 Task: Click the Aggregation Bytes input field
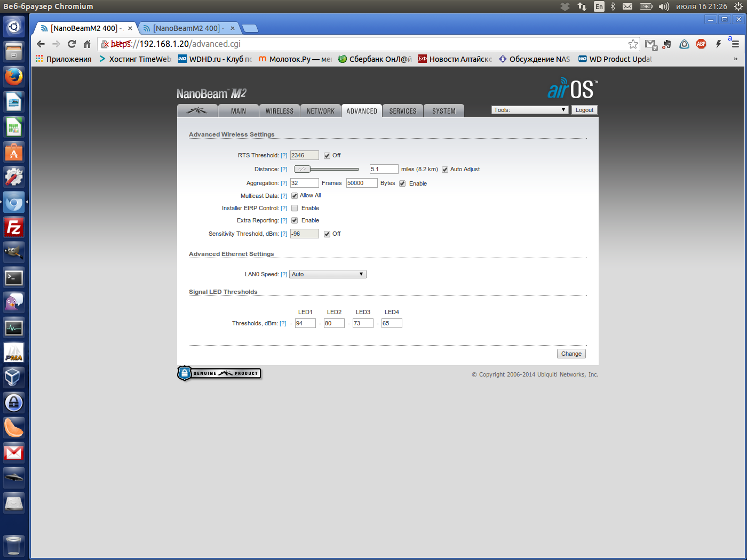coord(362,183)
